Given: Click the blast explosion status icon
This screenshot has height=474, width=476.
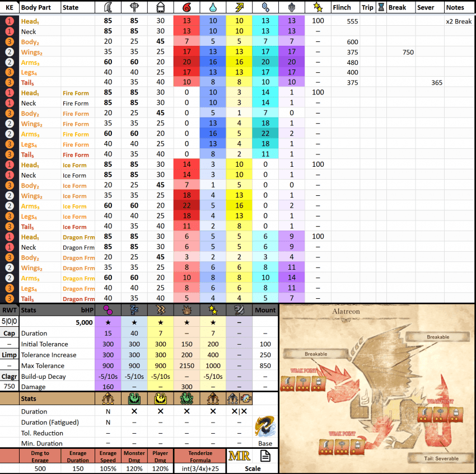Looking at the screenshot, I should [186, 310].
